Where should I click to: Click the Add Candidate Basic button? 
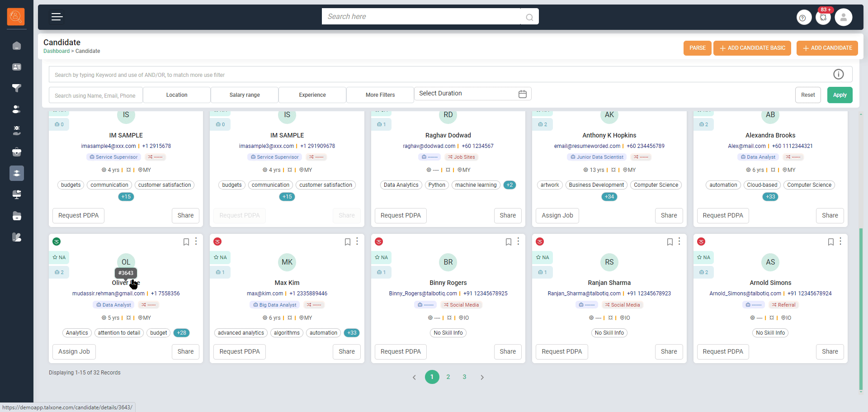click(752, 48)
